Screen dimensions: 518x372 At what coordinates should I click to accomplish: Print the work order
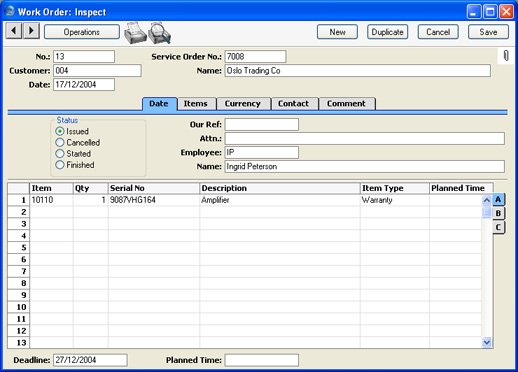coord(135,33)
